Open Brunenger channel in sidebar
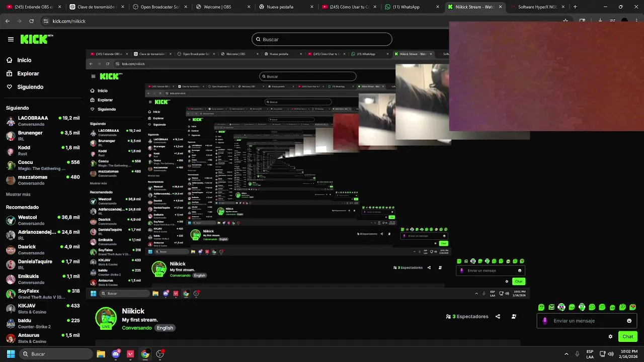The width and height of the screenshot is (644, 362). 43,136
